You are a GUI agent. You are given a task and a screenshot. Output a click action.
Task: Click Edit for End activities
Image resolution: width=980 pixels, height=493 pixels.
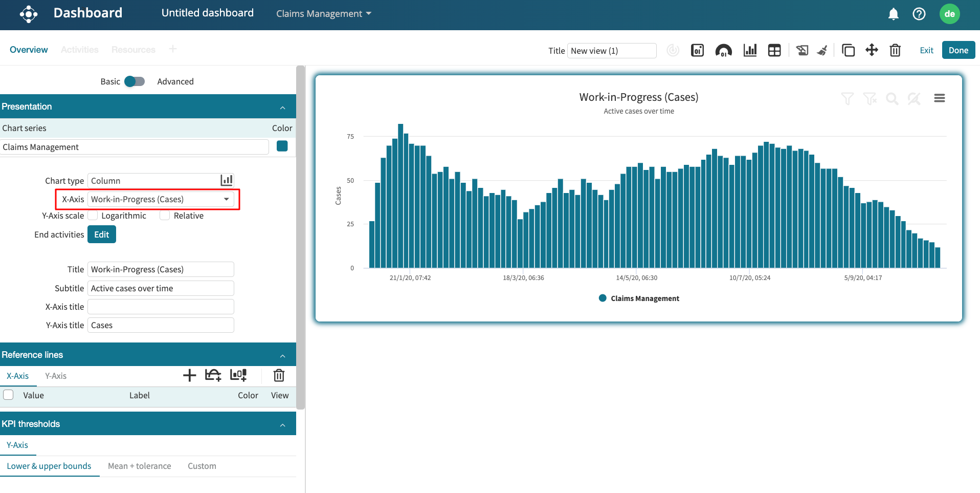click(101, 234)
